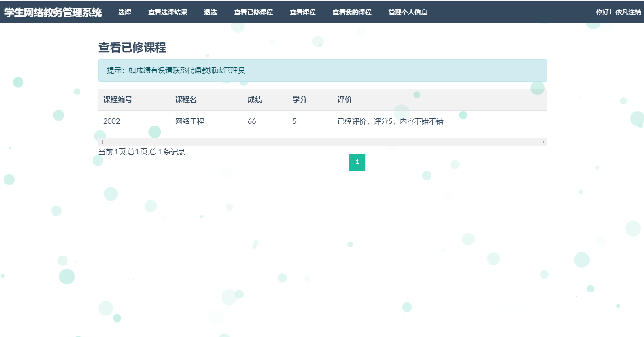Open 管理个人信息 settings page
Screen dimensions: 644x337
tap(407, 12)
